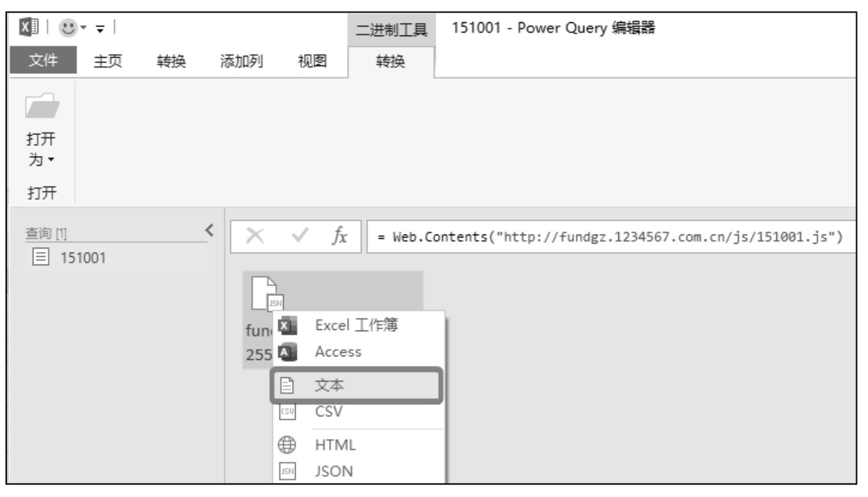Switch to the 转换 tab next to 主页
Screen dimensions: 868x497
pyautogui.click(x=171, y=62)
